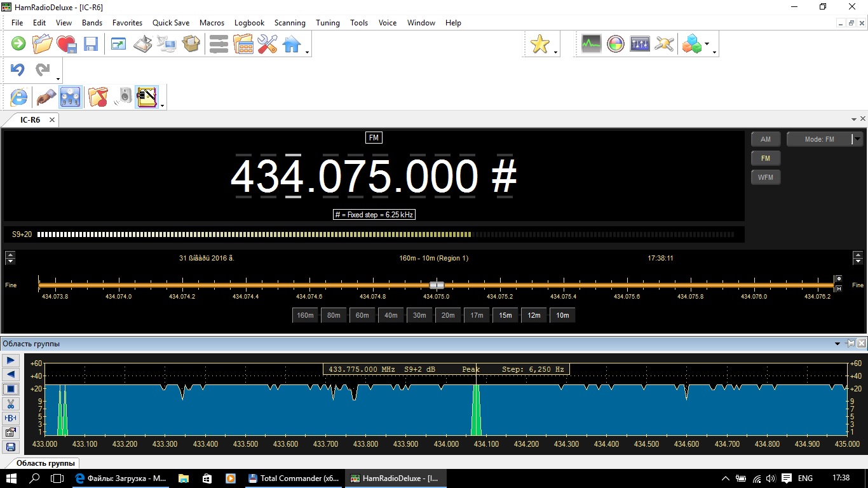
Task: Toggle the yellow logbook notebook icon
Action: pos(147,97)
